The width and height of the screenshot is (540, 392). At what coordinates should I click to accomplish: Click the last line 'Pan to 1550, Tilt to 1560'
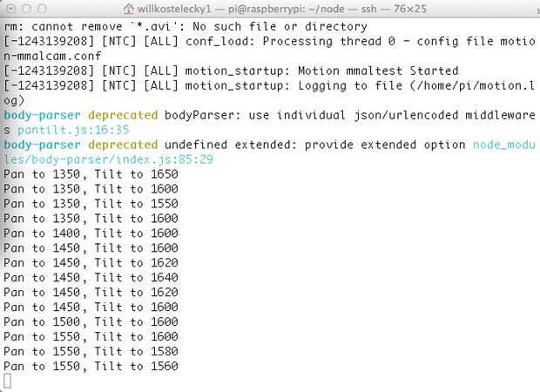pyautogui.click(x=91, y=366)
